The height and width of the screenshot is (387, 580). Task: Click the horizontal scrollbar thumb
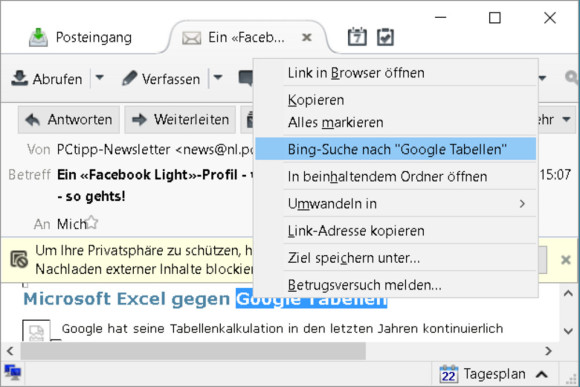(193, 351)
